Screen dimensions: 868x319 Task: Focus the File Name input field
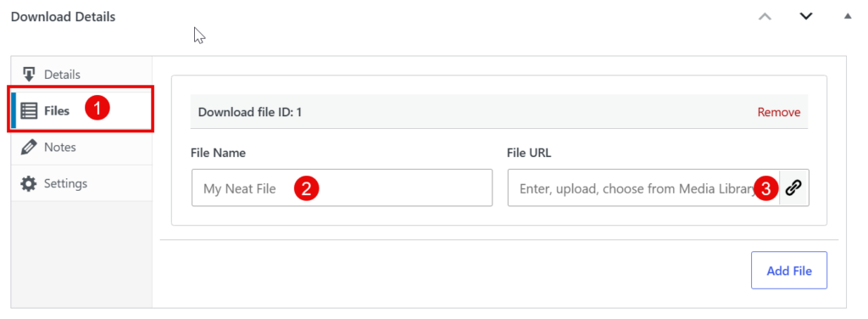[x=342, y=187]
